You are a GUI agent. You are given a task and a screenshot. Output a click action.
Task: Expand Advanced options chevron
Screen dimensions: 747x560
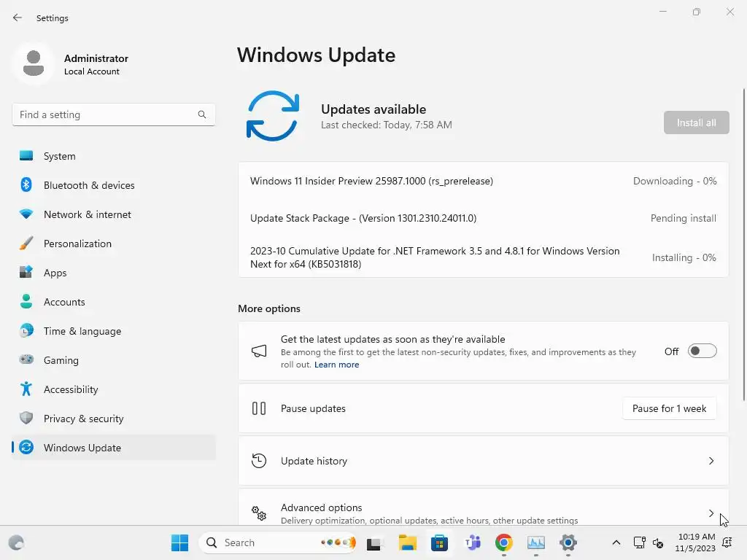[711, 513]
